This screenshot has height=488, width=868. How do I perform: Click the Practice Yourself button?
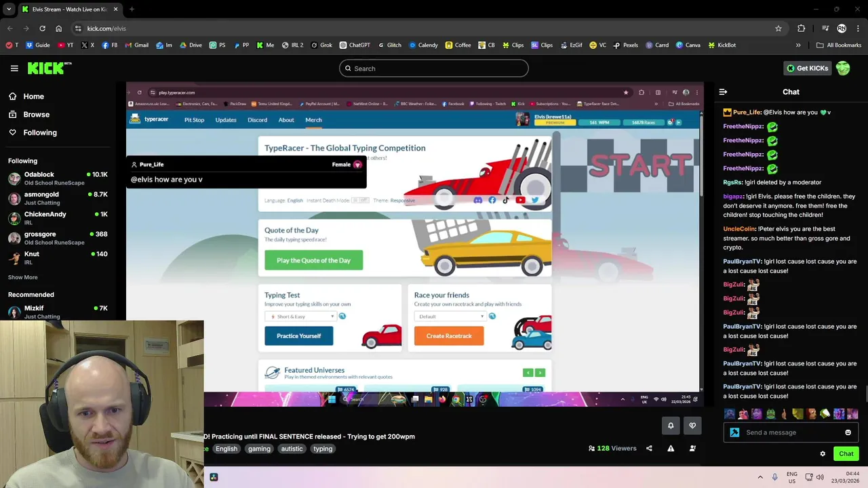298,335
